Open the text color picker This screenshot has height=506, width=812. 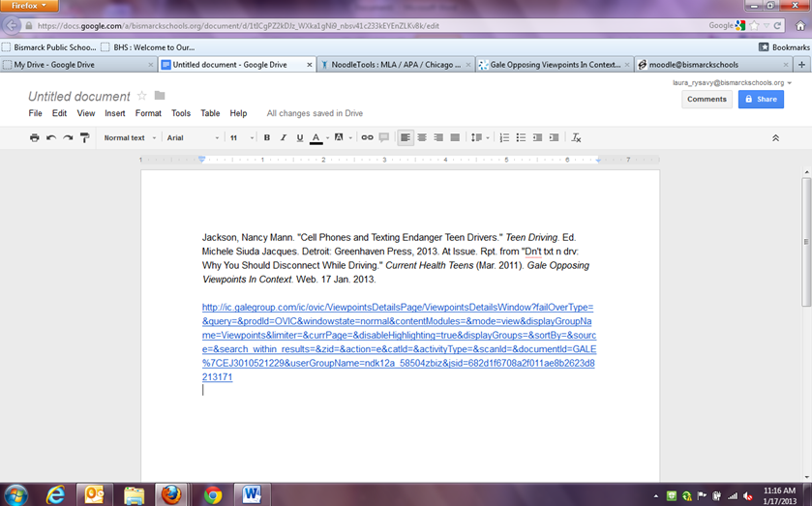(318, 137)
